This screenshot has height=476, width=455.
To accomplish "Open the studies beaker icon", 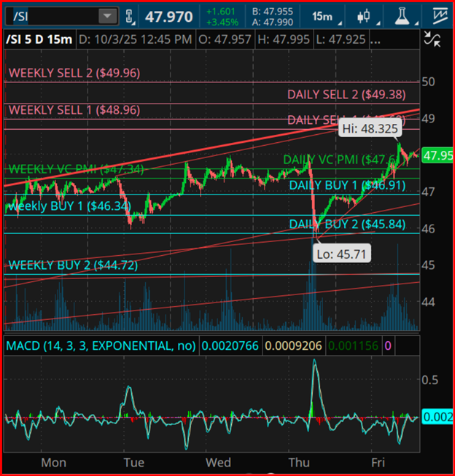I will coord(403,16).
